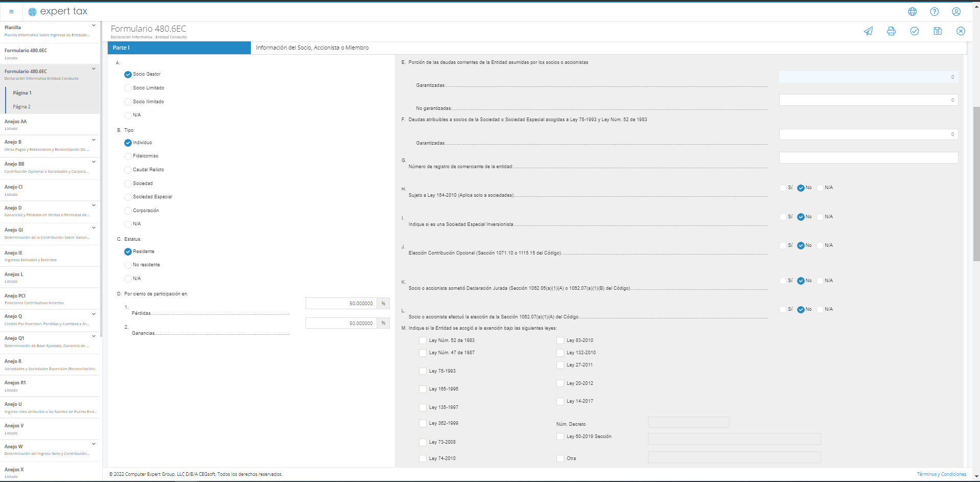Go to Página 2 in sidebar
The width and height of the screenshot is (980, 482).
(22, 107)
